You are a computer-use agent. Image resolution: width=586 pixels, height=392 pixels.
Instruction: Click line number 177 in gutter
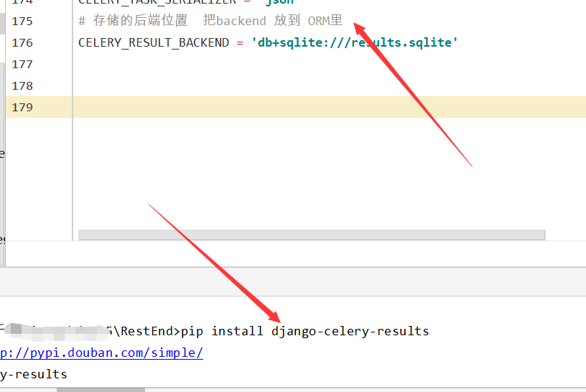[22, 65]
